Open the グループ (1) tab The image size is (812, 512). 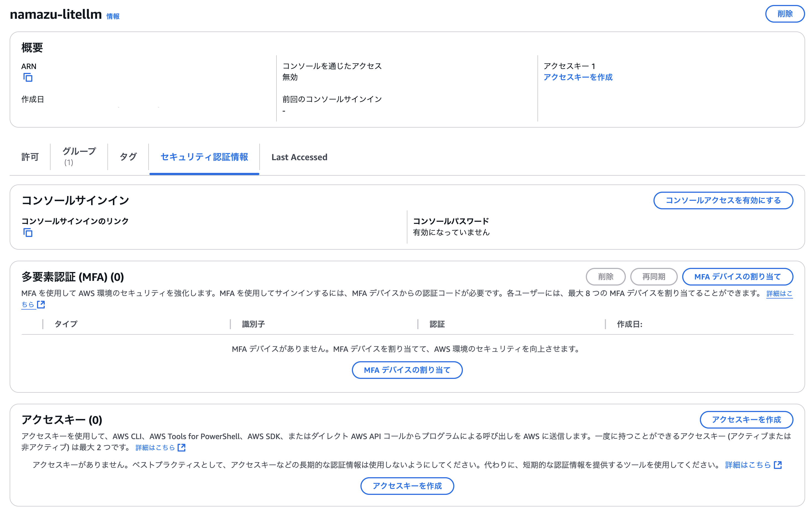point(79,156)
